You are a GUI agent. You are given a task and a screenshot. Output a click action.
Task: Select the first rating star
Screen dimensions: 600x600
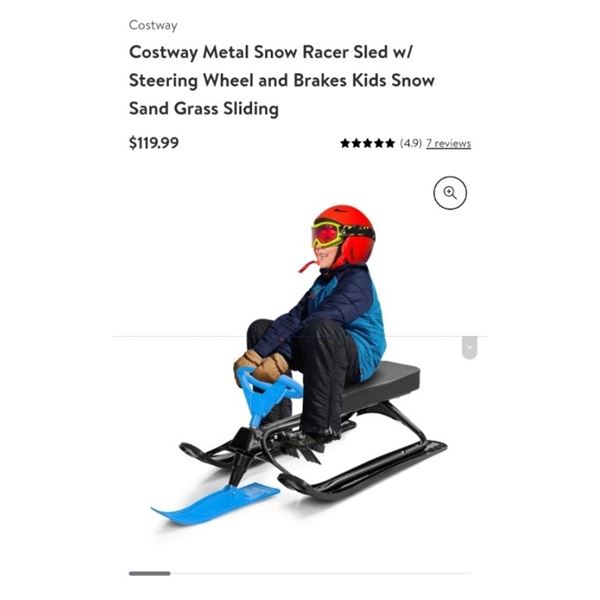click(345, 143)
